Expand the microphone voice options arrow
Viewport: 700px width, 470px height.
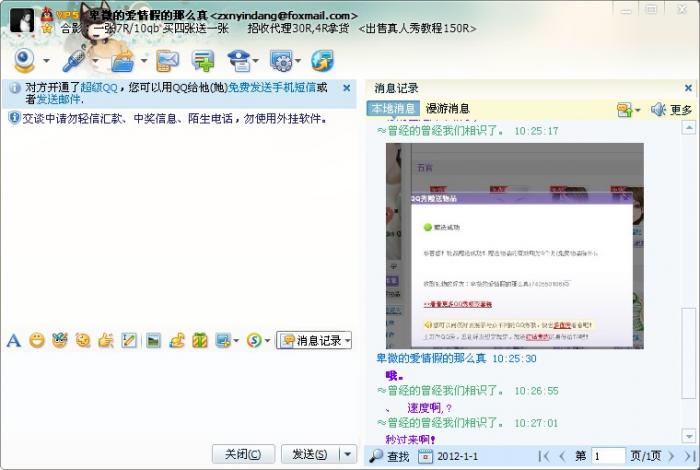click(95, 61)
